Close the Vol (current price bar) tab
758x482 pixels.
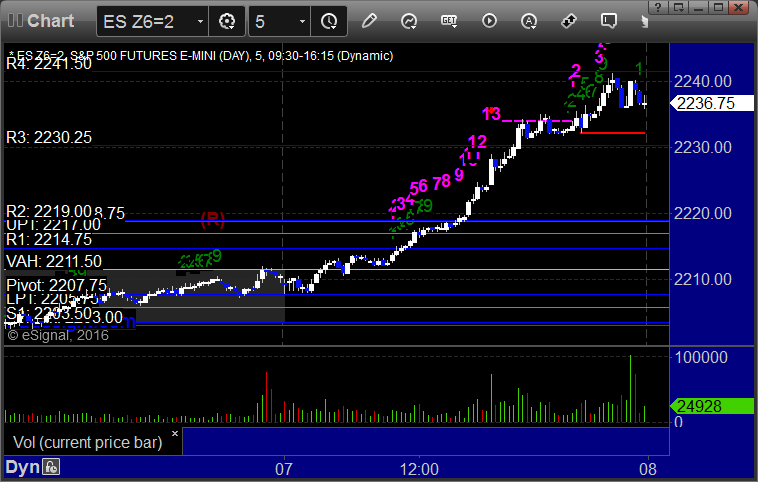[175, 434]
